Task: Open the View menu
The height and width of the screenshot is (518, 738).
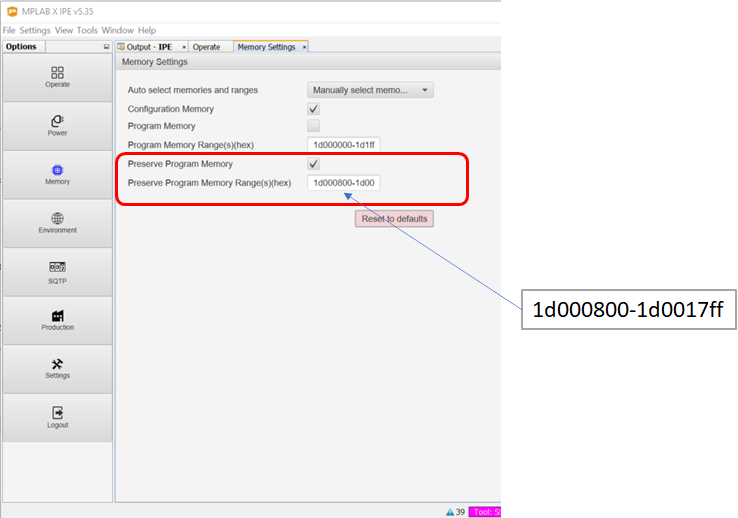Action: [x=64, y=30]
